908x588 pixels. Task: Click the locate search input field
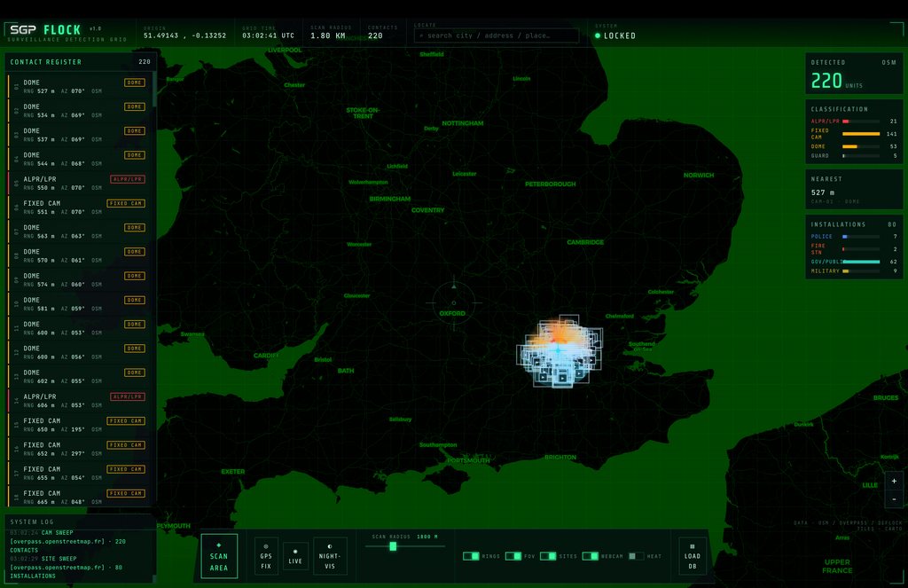coord(497,35)
